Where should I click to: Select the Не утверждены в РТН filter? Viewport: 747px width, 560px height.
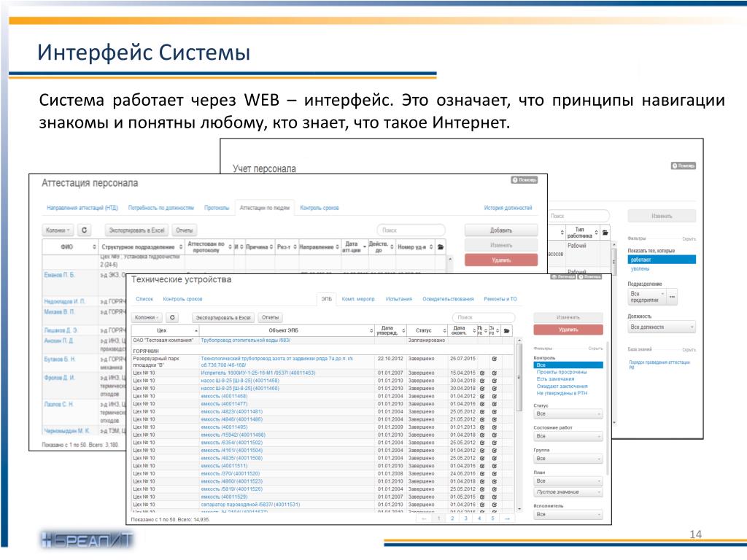click(x=562, y=393)
